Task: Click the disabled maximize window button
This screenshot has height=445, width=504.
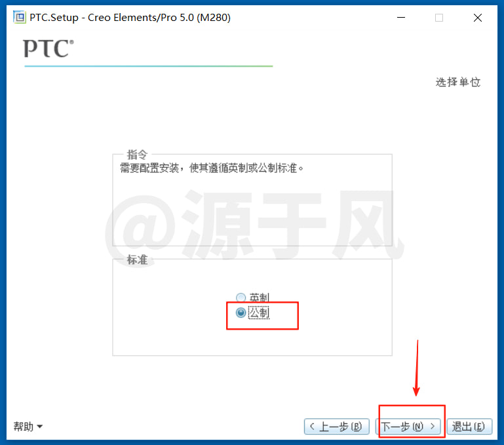Action: (x=438, y=18)
